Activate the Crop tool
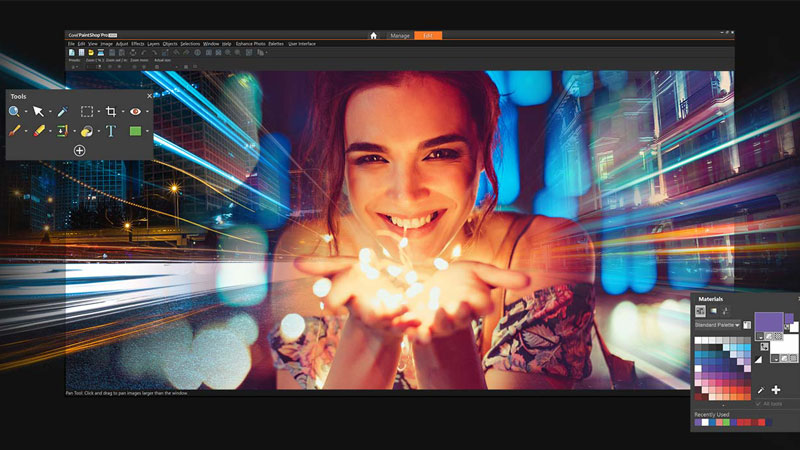The width and height of the screenshot is (800, 450). click(111, 112)
